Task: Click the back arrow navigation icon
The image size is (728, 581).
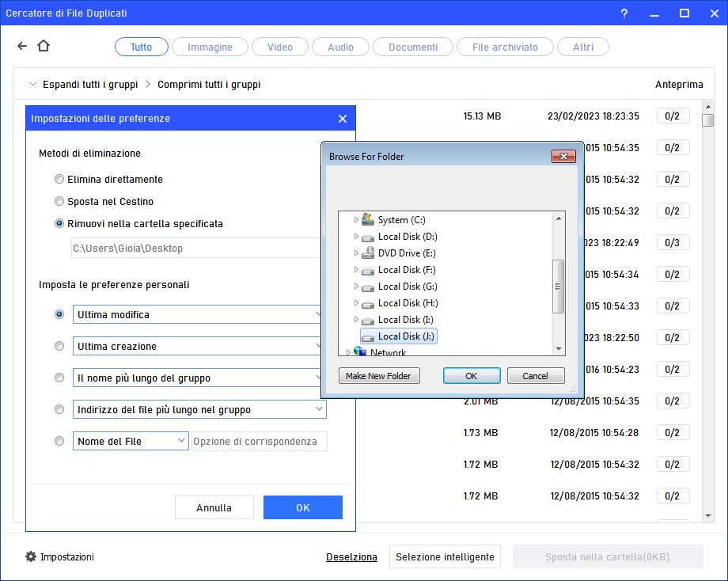Action: [x=21, y=46]
